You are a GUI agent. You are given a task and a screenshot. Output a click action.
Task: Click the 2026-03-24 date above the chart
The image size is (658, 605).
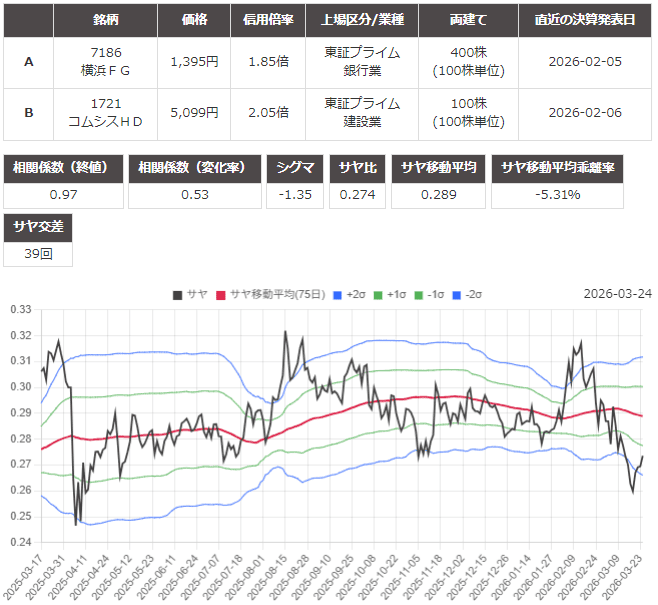coord(617,294)
